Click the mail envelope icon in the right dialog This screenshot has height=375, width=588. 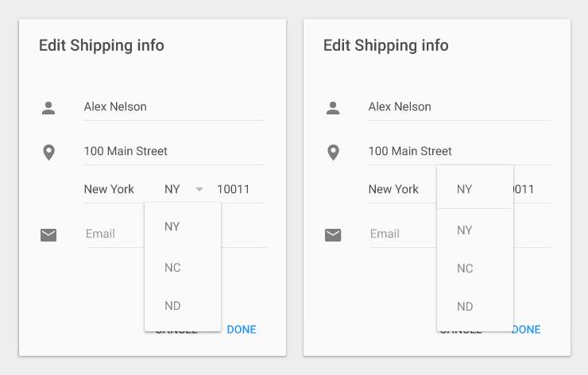[333, 234]
